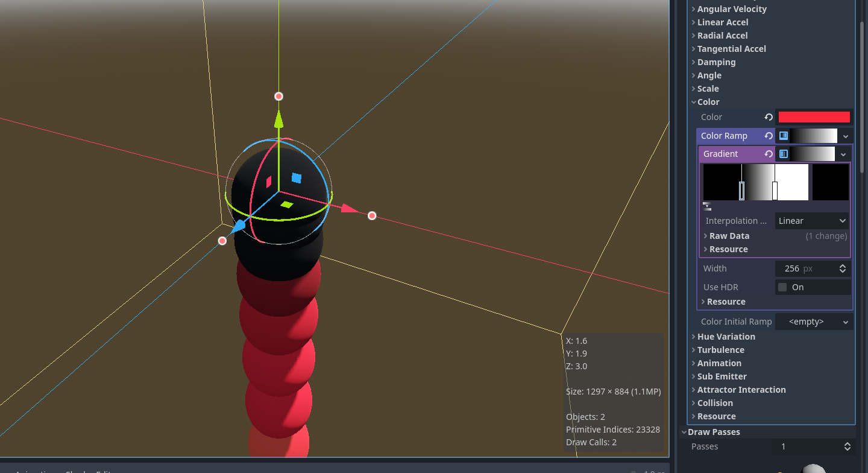Click the revert arrow beside the Color property
The width and height of the screenshot is (868, 473).
[x=769, y=117]
